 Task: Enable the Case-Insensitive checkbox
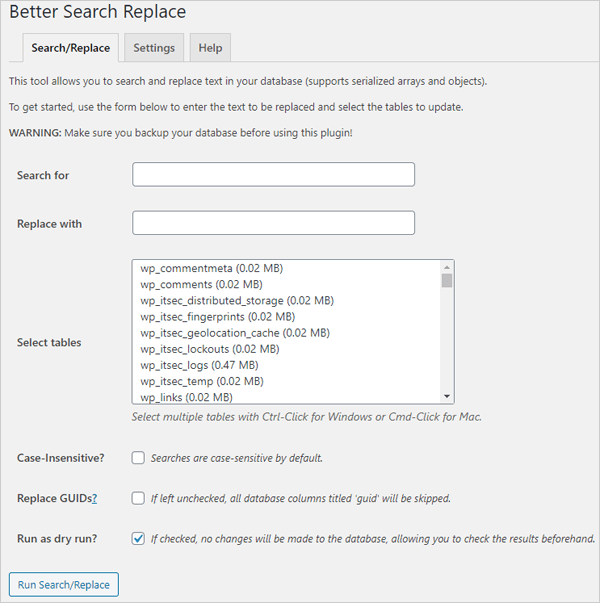coord(138,458)
